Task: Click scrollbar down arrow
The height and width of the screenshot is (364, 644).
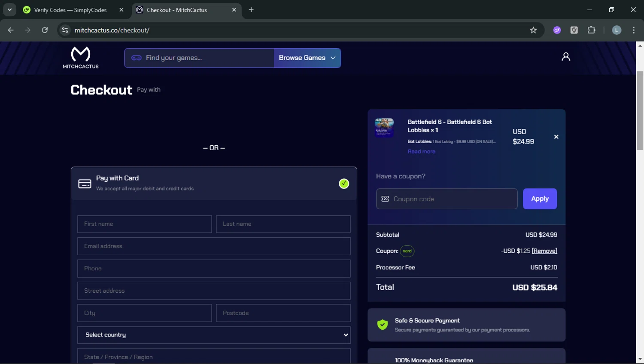Action: pyautogui.click(x=640, y=359)
